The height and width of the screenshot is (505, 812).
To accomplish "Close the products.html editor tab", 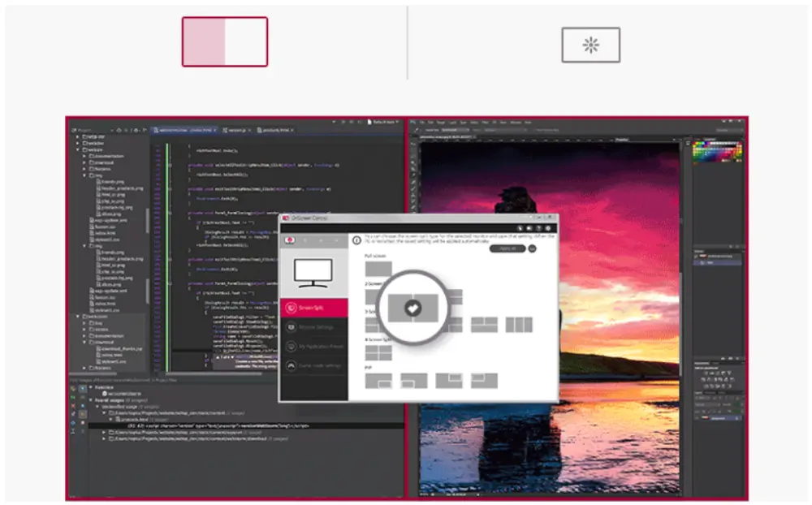I will coord(292,130).
